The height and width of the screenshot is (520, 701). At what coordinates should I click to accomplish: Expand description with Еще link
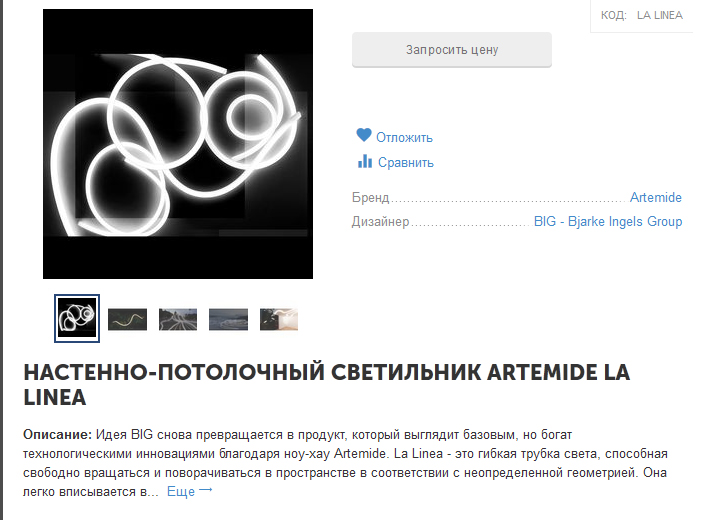[181, 492]
